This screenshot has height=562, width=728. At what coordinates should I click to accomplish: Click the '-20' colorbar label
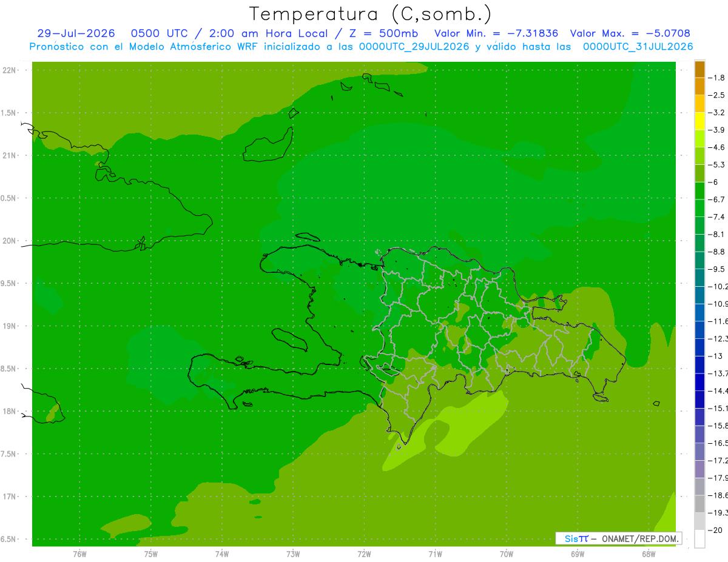715,530
